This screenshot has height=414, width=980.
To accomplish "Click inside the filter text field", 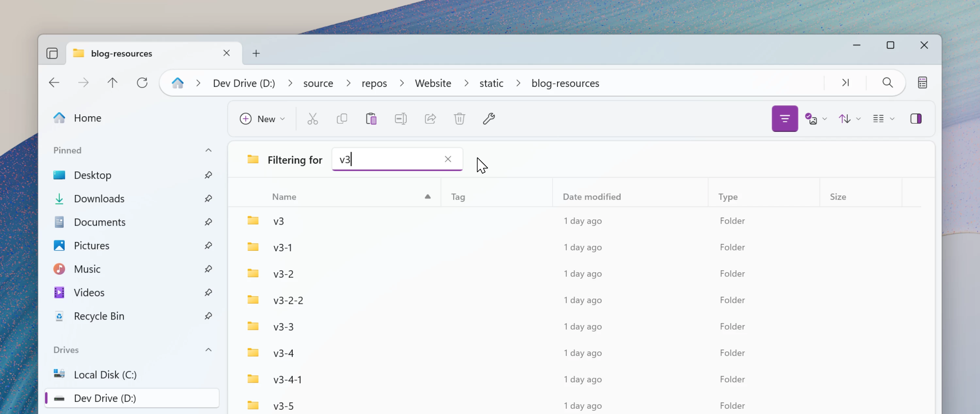I will click(x=388, y=159).
